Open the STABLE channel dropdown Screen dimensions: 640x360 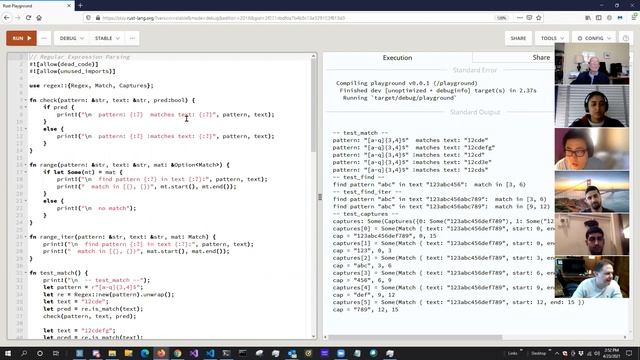click(x=107, y=38)
